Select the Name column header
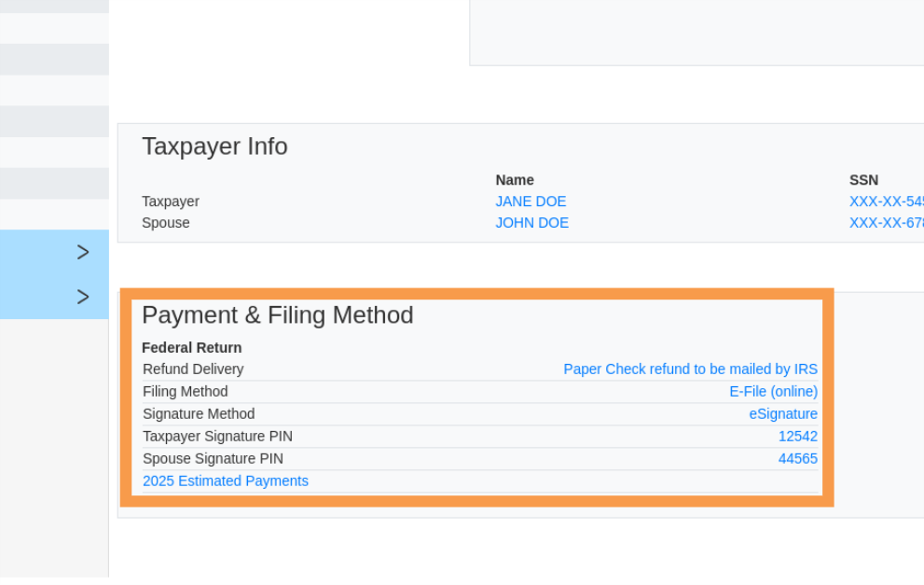Viewport: 924px width, 585px height. pos(515,179)
